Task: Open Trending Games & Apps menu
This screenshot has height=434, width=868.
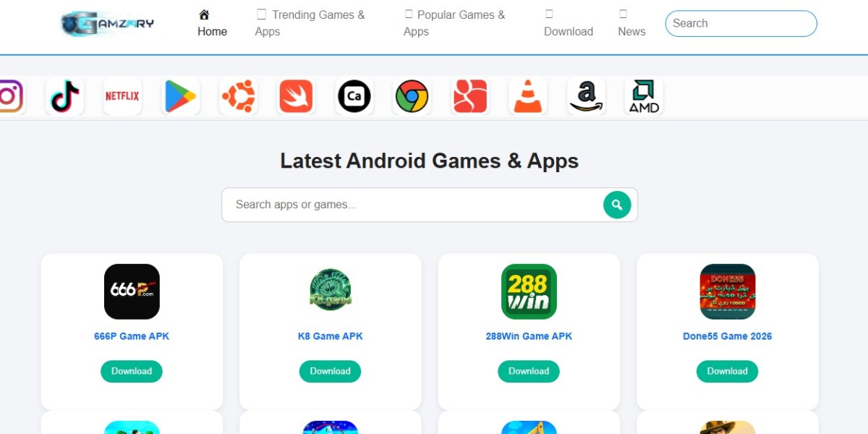Action: 310,23
